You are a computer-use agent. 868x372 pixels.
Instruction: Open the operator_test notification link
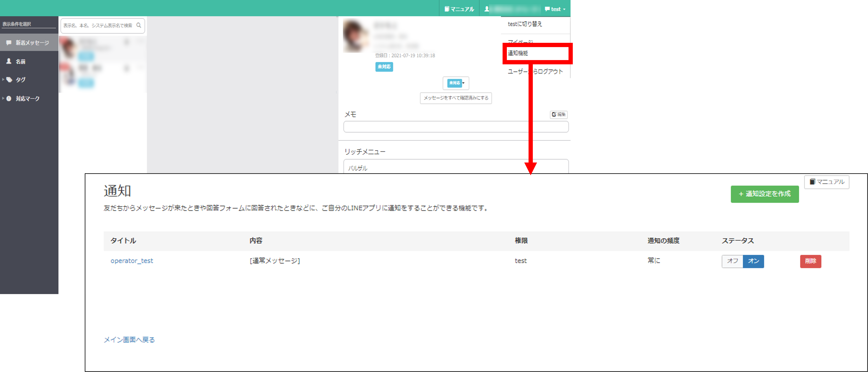(x=132, y=261)
